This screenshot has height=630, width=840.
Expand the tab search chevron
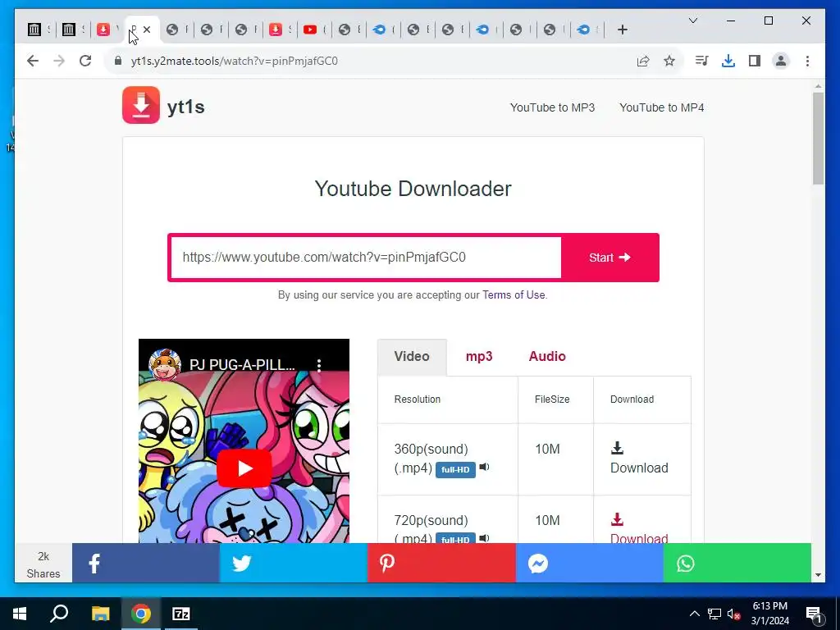692,21
